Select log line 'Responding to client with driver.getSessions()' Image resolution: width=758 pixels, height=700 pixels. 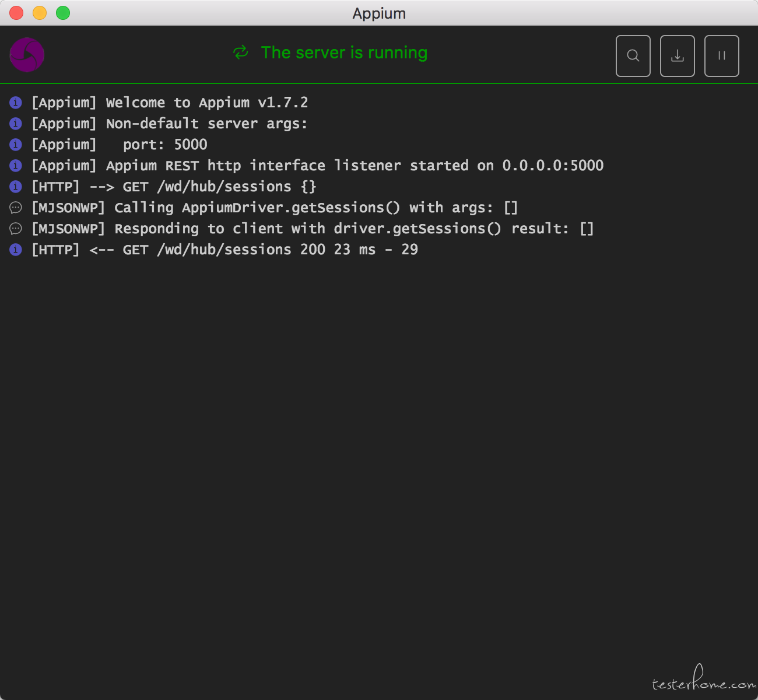point(308,229)
